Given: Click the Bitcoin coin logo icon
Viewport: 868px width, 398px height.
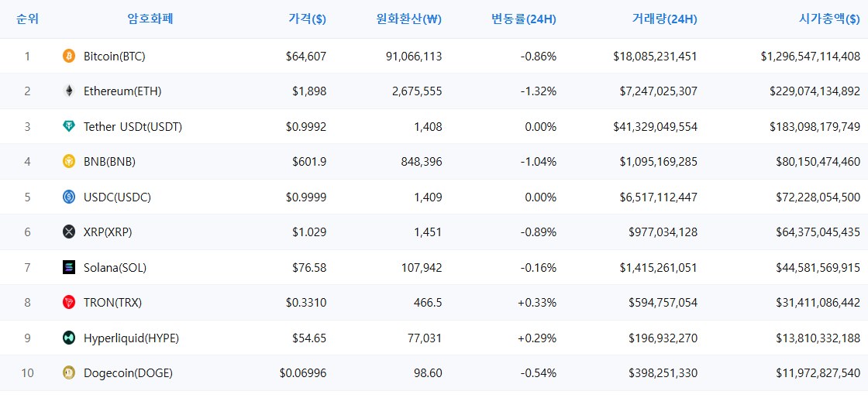Looking at the screenshot, I should pyautogui.click(x=69, y=56).
